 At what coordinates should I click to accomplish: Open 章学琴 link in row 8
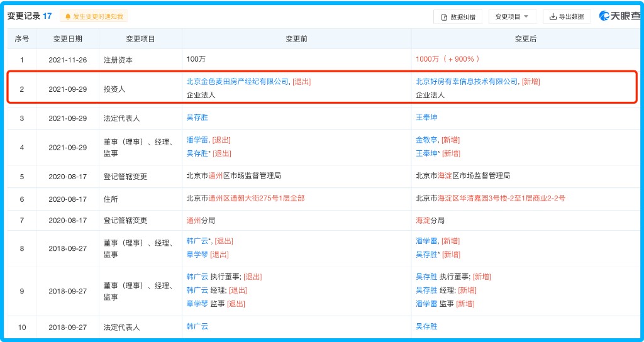tap(197, 255)
